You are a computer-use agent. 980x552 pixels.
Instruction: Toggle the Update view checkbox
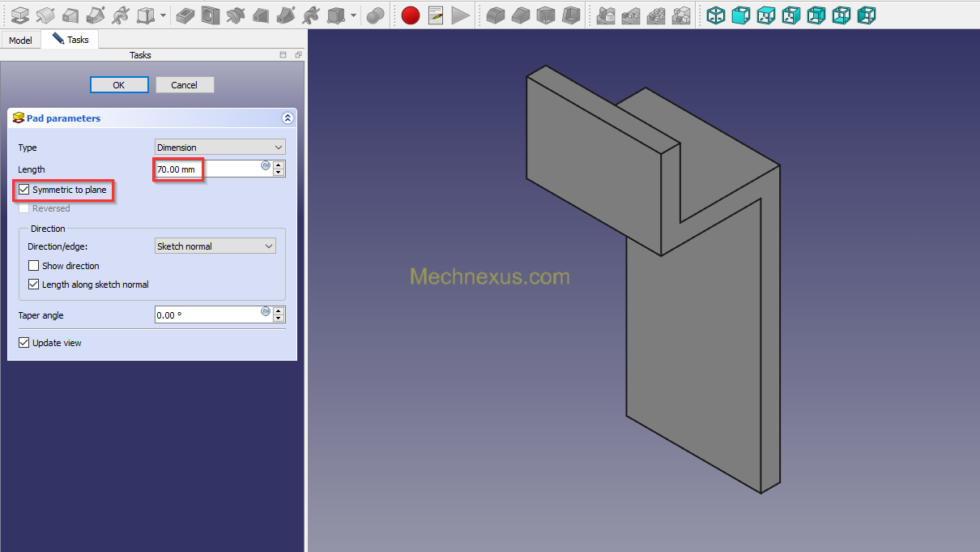point(23,343)
